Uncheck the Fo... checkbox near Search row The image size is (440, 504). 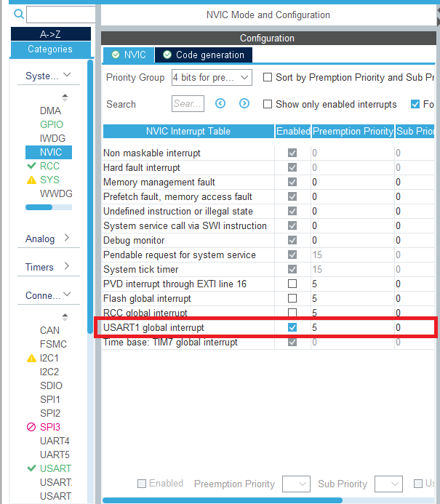(415, 104)
